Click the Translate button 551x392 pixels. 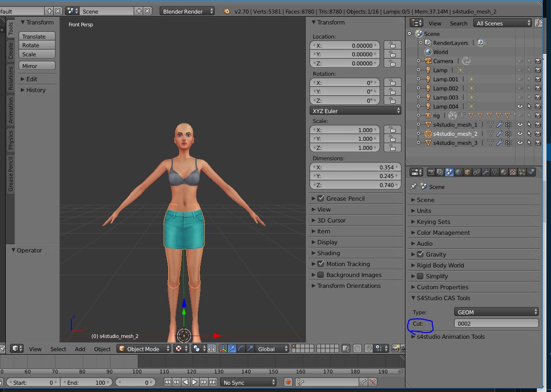(37, 36)
